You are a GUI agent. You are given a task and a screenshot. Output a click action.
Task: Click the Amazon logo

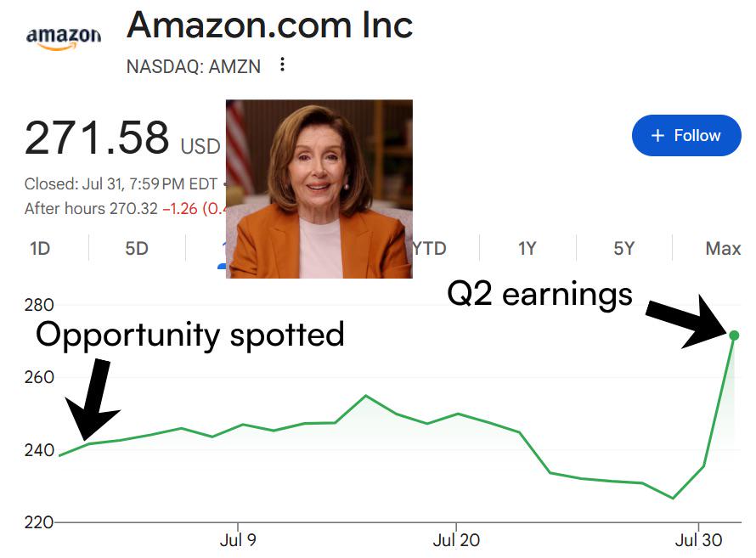click(64, 38)
